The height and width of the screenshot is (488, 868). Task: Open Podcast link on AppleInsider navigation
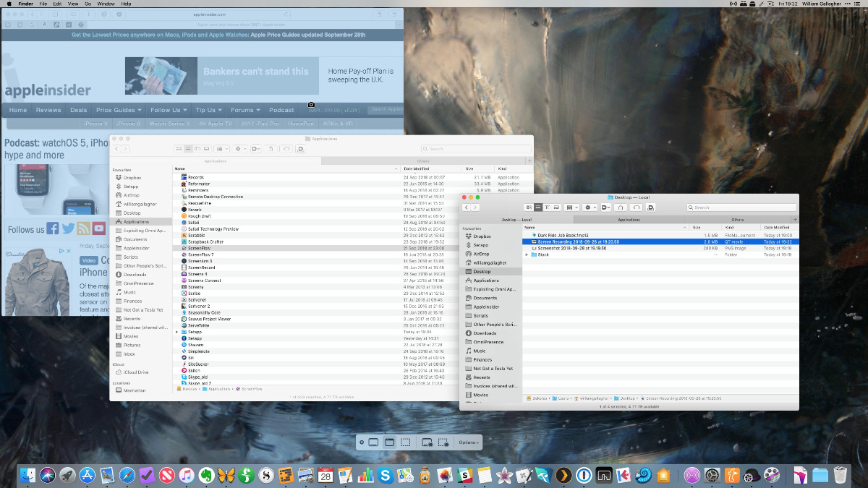[x=281, y=110]
